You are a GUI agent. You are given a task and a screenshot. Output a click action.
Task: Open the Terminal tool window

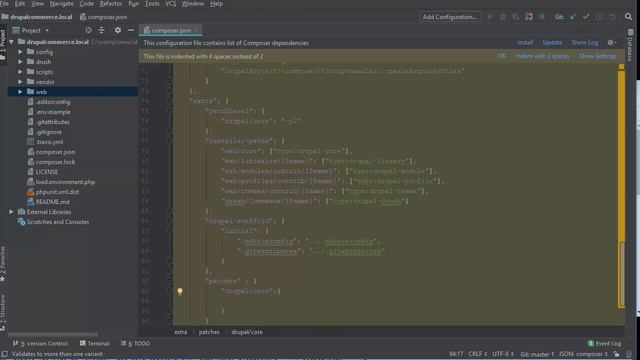click(x=95, y=344)
